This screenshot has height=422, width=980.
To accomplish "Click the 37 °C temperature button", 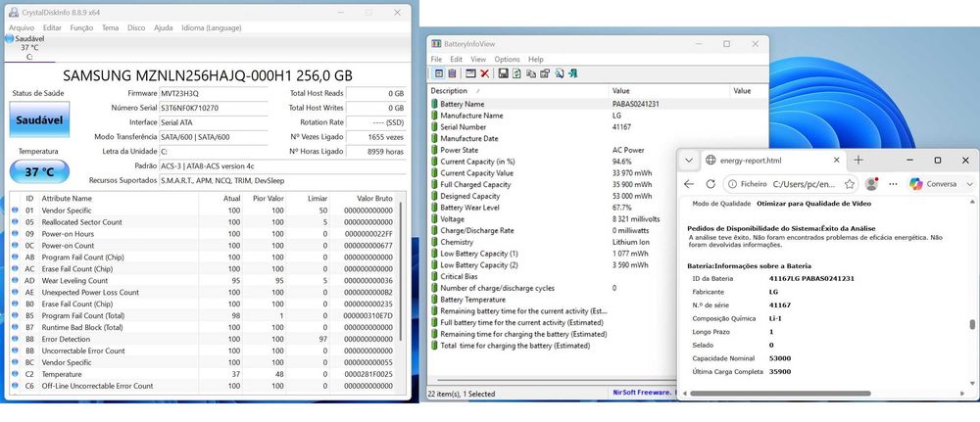I will click(x=39, y=171).
